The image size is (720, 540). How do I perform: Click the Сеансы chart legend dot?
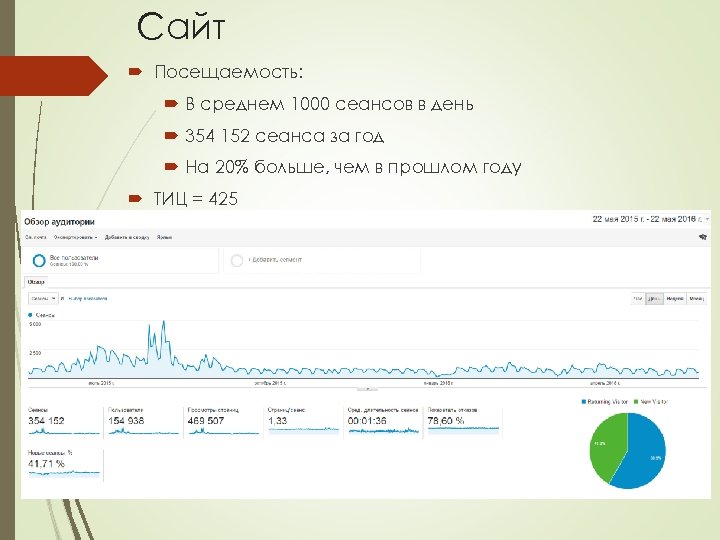30,315
